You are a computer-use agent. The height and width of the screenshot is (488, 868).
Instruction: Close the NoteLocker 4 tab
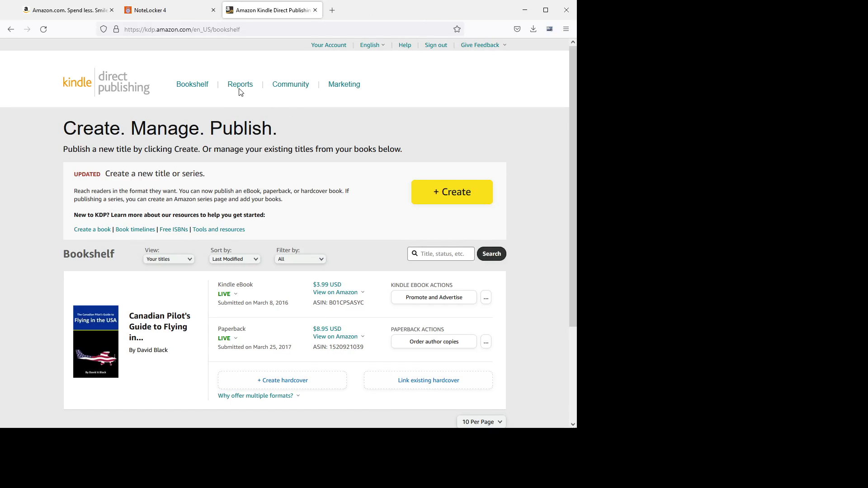tap(213, 10)
